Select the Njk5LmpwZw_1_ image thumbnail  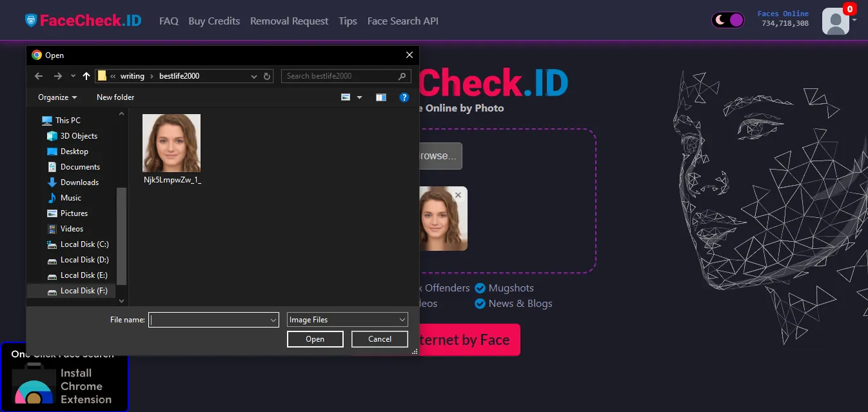tap(171, 142)
